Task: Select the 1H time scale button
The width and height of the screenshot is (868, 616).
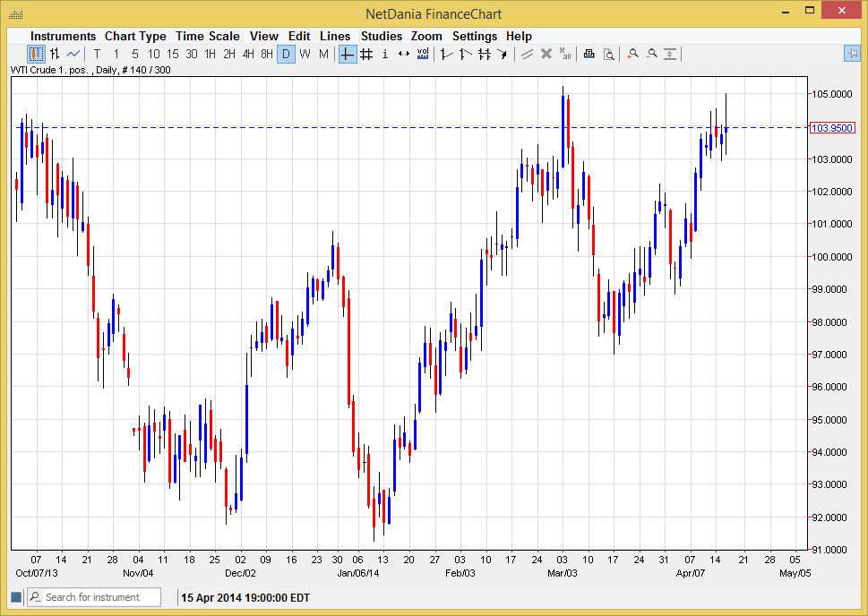Action: pos(210,55)
